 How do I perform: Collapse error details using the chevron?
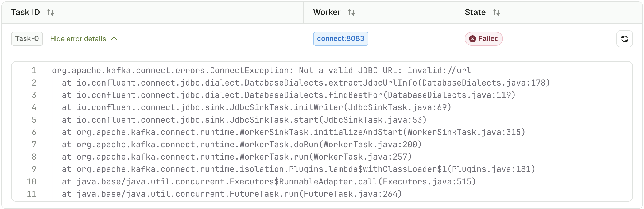coord(114,38)
